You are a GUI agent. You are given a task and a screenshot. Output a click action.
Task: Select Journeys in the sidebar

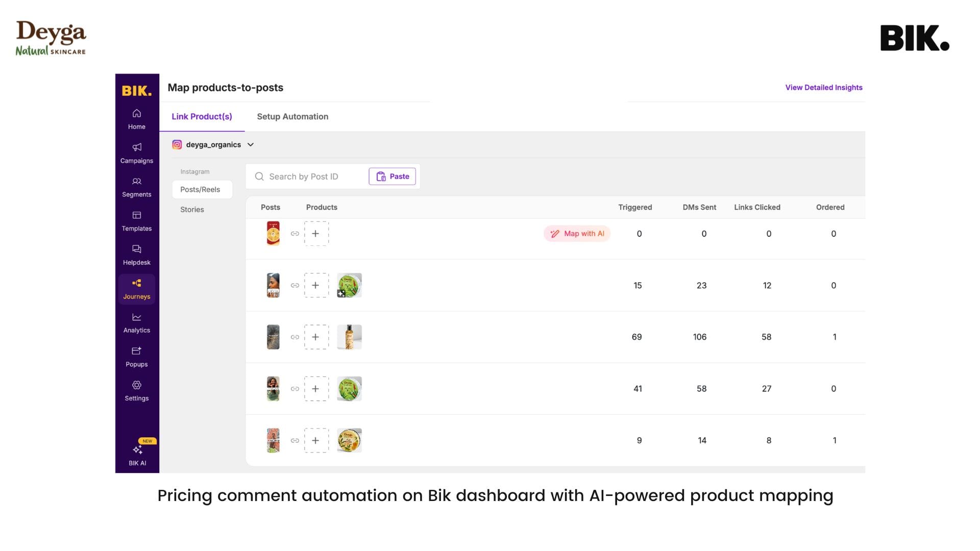coord(136,289)
